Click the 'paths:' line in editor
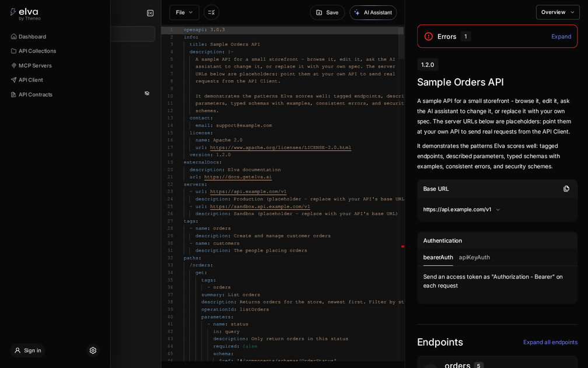The height and width of the screenshot is (368, 588). pyautogui.click(x=192, y=258)
